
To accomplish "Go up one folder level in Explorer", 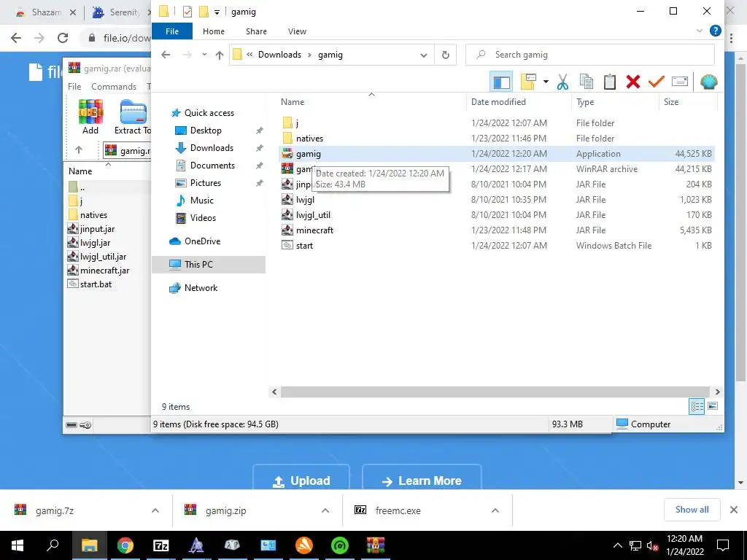I will [x=219, y=55].
